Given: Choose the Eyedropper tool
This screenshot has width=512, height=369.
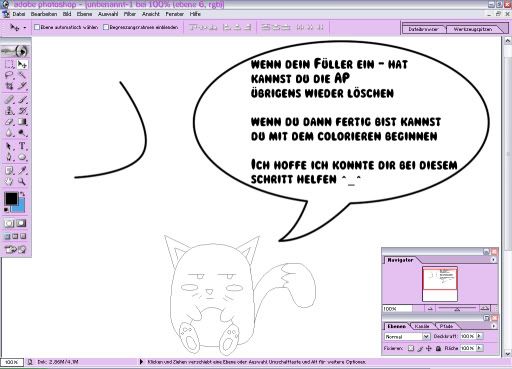Looking at the screenshot, I should pyautogui.click(x=22, y=171).
